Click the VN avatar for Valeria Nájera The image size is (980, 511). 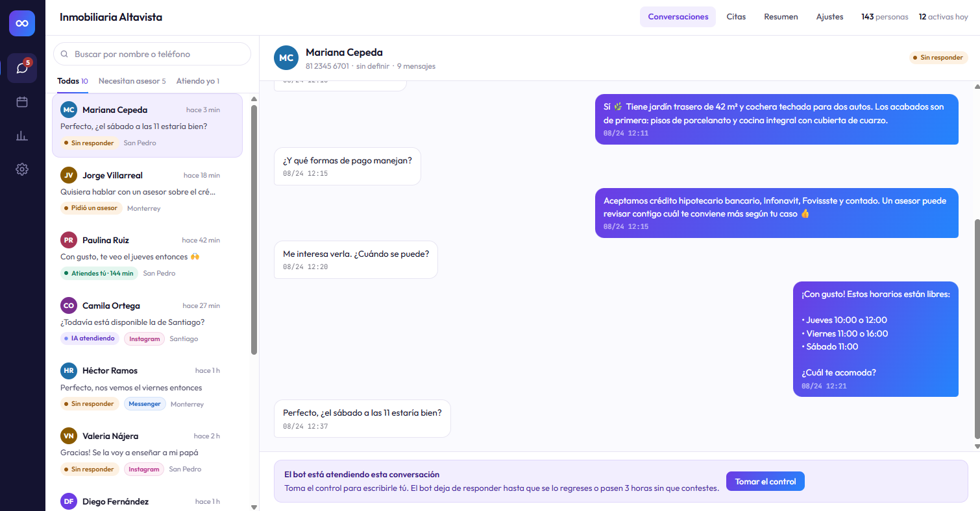[69, 436]
